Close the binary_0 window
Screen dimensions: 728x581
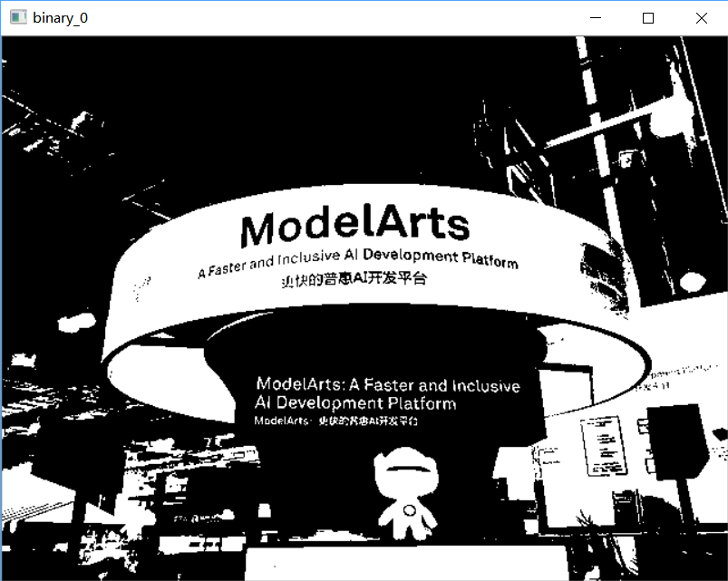702,17
